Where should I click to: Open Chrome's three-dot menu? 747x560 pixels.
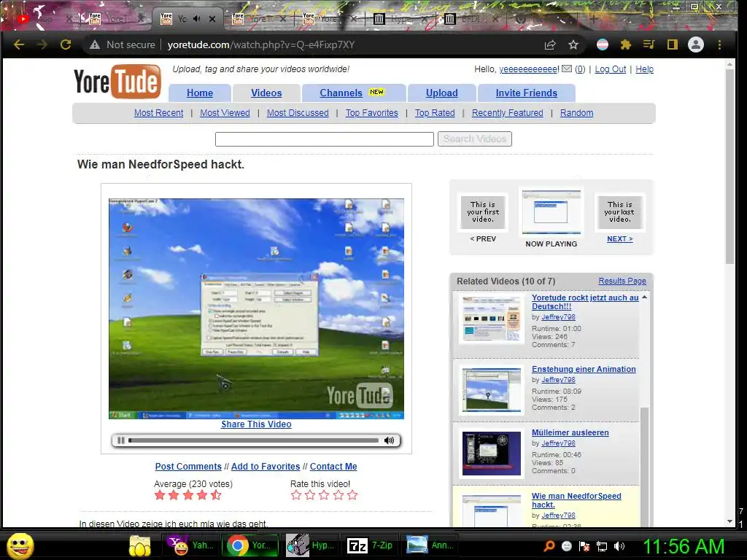719,44
